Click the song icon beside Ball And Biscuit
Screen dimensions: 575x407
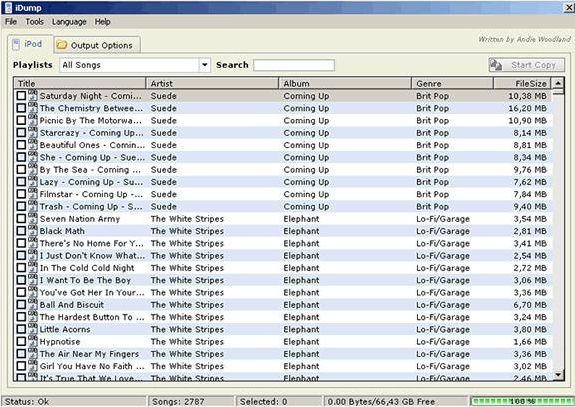click(x=33, y=304)
